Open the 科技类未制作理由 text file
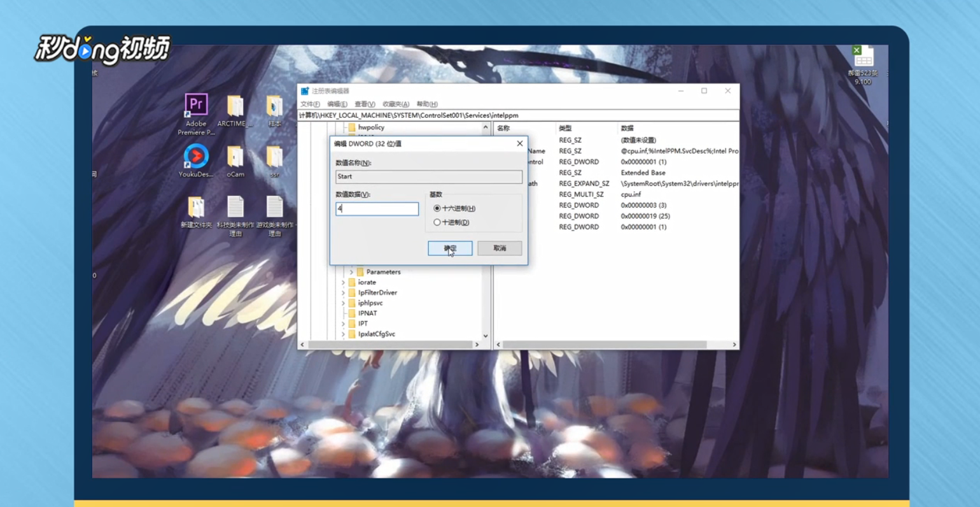 point(235,216)
